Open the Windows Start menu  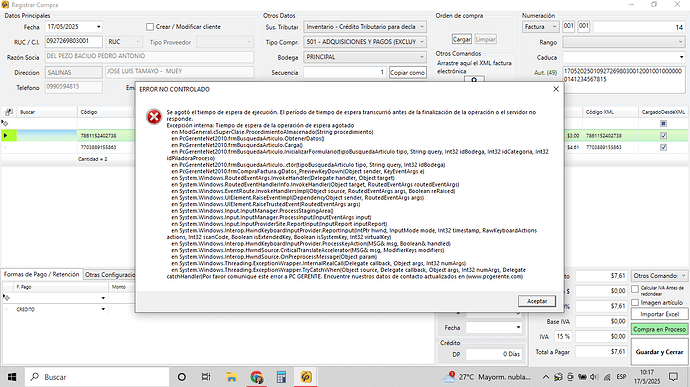coord(12,377)
